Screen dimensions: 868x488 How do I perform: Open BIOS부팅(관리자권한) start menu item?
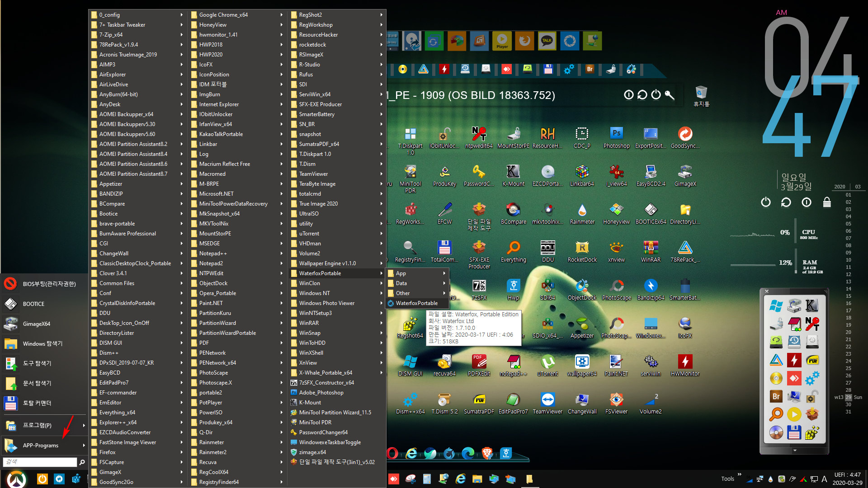[x=44, y=284]
